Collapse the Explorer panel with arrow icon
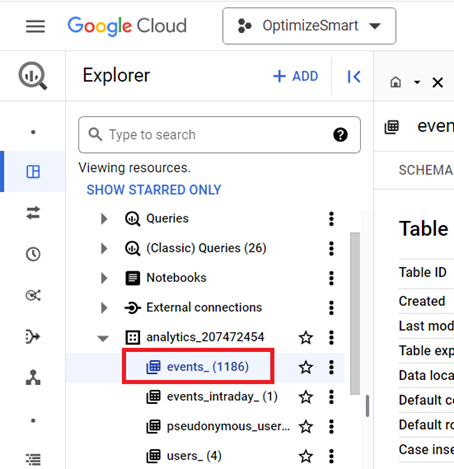 tap(354, 77)
